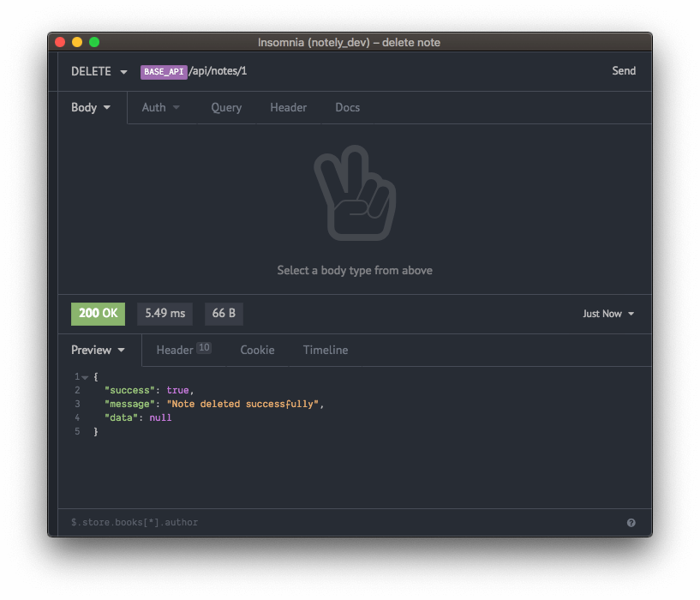Send the DELETE request

(623, 71)
